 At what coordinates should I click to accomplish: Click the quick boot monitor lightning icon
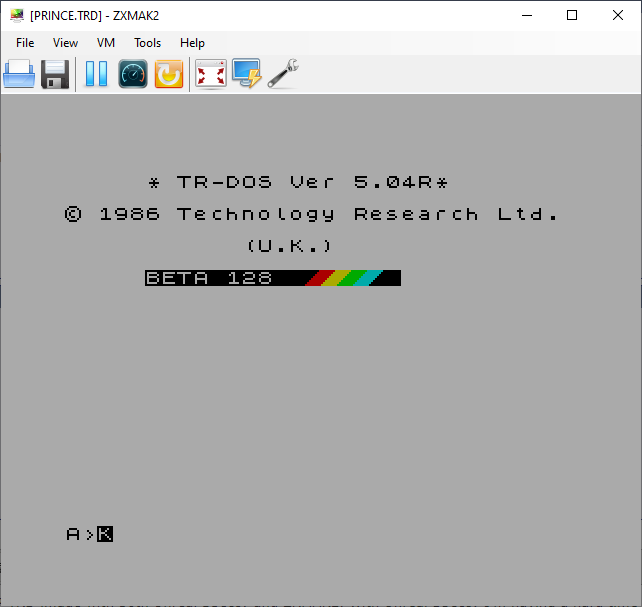[x=247, y=73]
